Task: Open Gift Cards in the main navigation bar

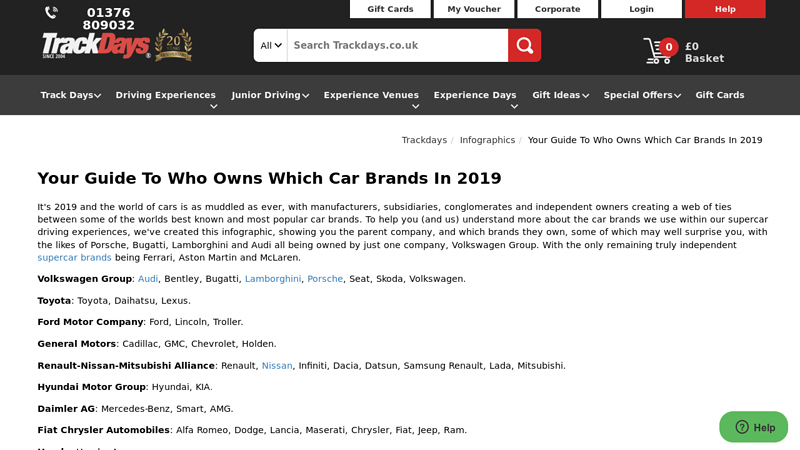Action: tap(719, 95)
